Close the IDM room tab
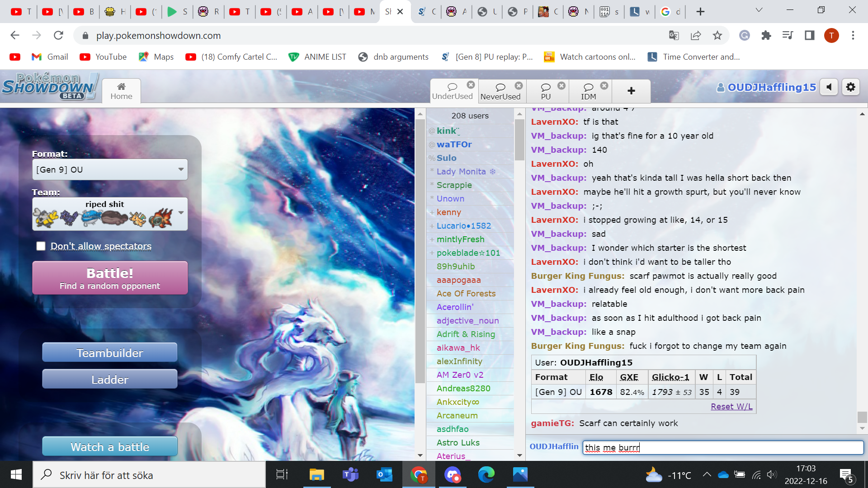The height and width of the screenshot is (488, 868). (604, 85)
